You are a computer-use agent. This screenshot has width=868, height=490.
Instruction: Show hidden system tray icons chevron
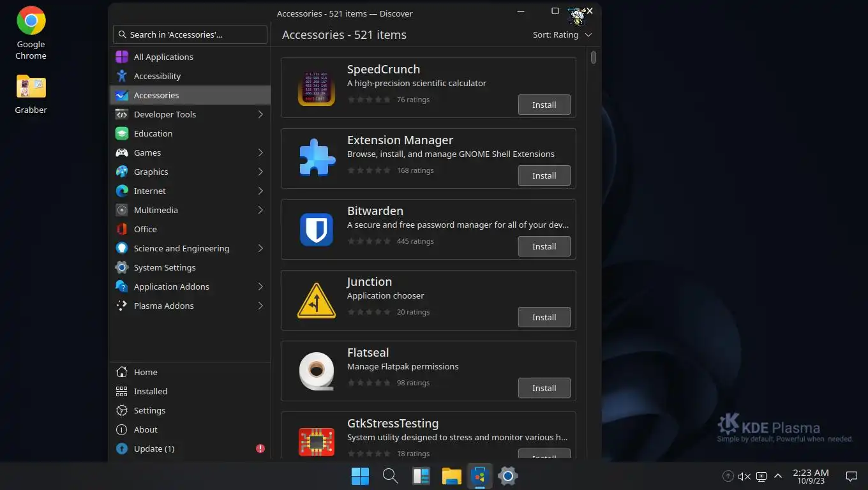point(778,476)
